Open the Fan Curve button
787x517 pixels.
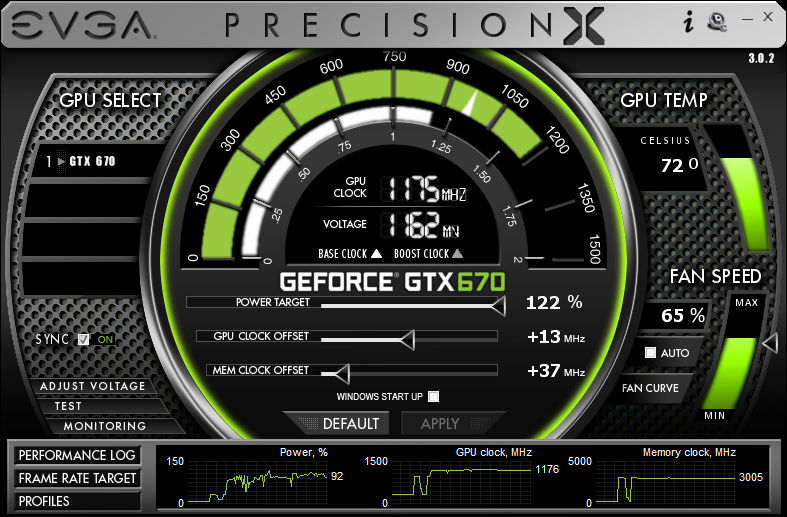click(x=650, y=388)
